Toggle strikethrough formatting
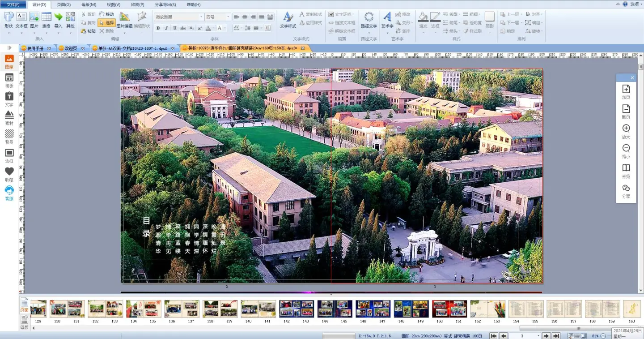The image size is (644, 339). point(183,28)
